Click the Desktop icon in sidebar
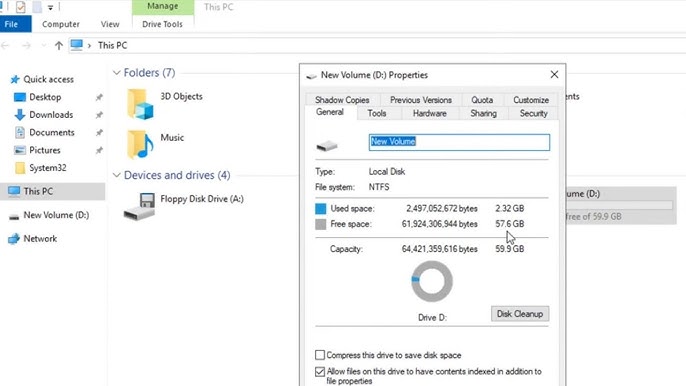The image size is (686, 386). pyautogui.click(x=20, y=97)
